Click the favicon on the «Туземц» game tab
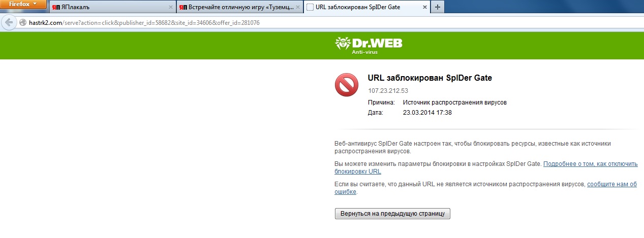The width and height of the screenshot is (644, 238). (183, 8)
